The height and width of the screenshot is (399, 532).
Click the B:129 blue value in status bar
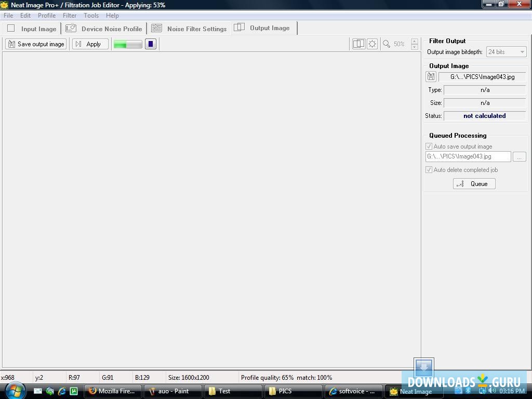(142, 378)
